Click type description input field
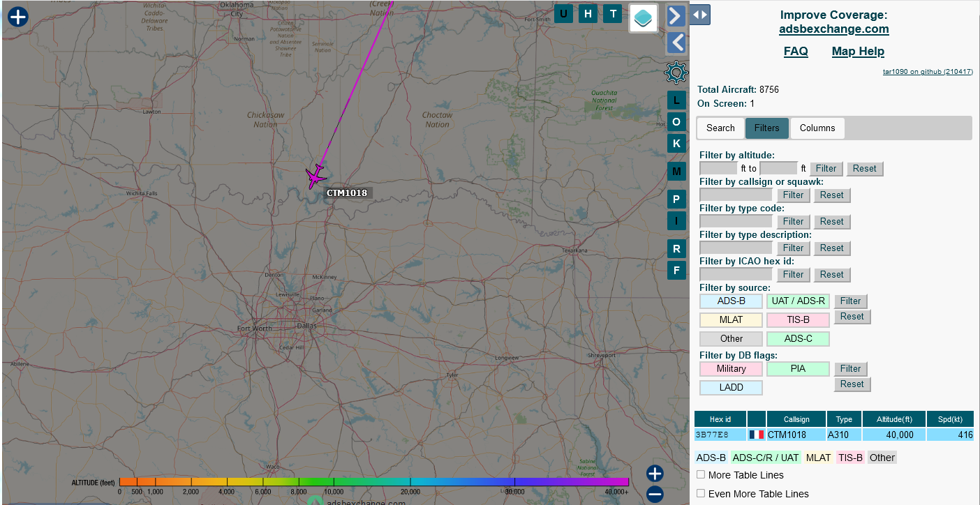Viewport: 980px width, 505px height. click(x=736, y=248)
